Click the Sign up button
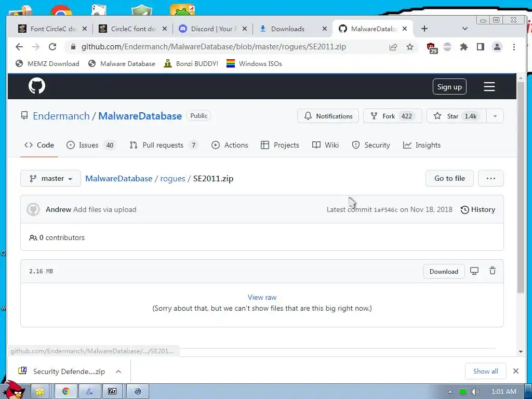The image size is (532, 399). 449,87
